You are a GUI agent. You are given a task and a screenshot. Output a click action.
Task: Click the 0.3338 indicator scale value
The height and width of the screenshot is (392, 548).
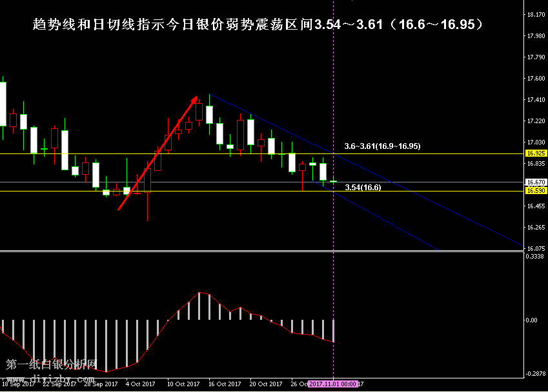535,257
